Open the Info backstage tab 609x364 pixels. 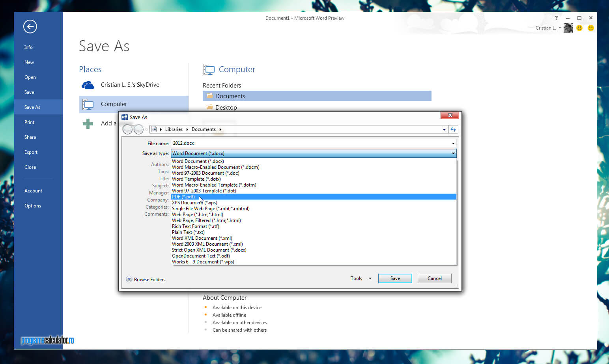tap(38, 47)
